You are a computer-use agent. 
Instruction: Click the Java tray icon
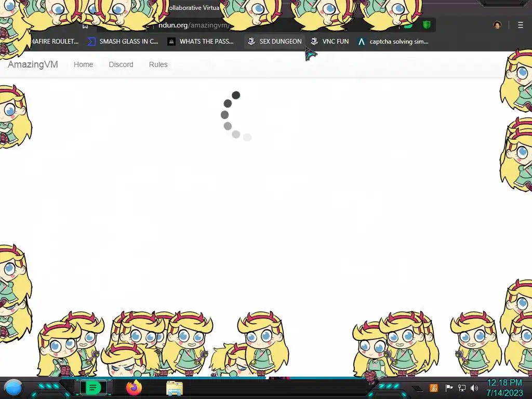[434, 388]
